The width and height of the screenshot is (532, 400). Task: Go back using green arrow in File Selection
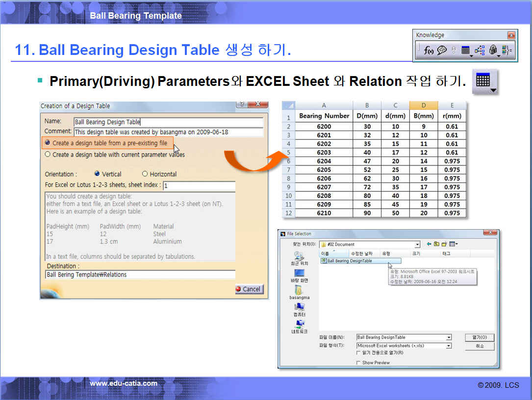pyautogui.click(x=429, y=244)
